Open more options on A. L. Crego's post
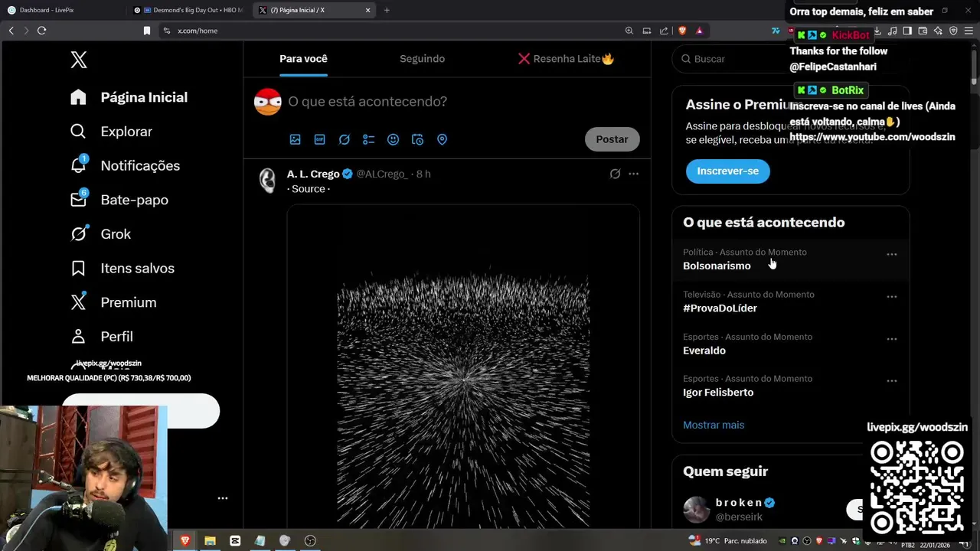Viewport: 980px width, 551px height. [633, 174]
